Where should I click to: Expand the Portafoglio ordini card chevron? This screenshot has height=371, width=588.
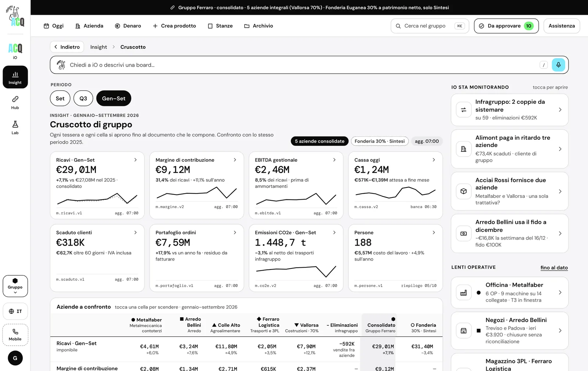tap(235, 233)
